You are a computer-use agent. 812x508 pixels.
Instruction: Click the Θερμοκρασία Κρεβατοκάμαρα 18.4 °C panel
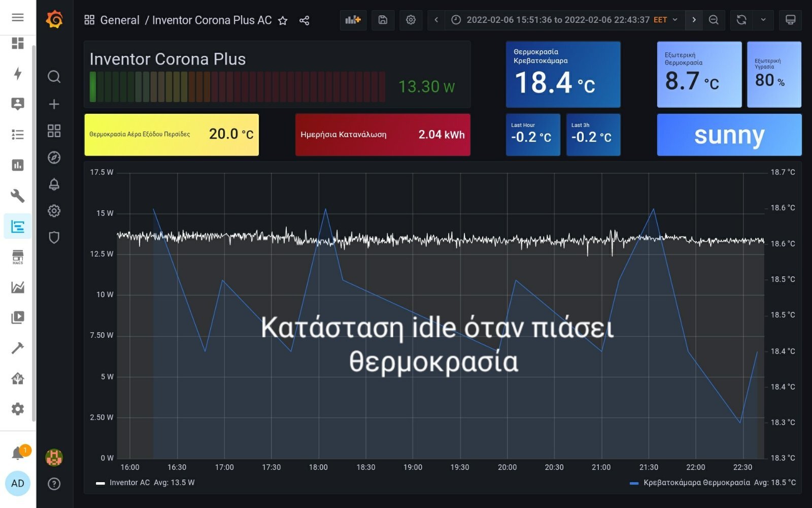tap(563, 74)
